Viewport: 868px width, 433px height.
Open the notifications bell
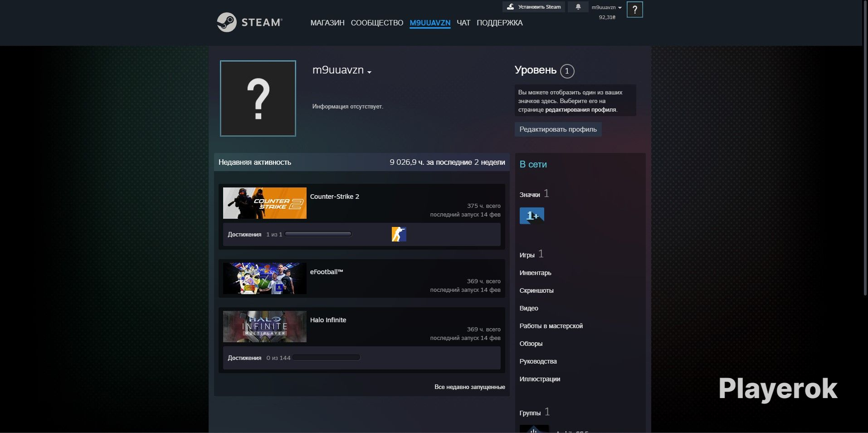click(578, 7)
